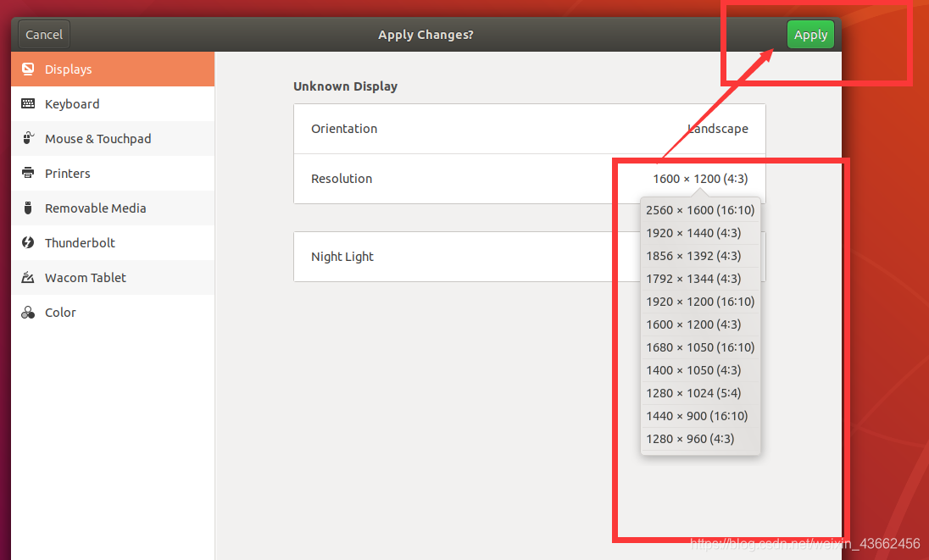Open the Displays settings panel
929x560 pixels.
(x=113, y=69)
